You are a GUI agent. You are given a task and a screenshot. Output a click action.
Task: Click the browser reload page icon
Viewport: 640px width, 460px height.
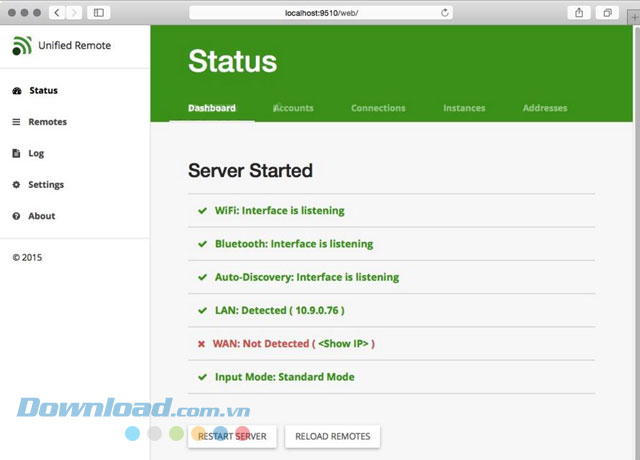(x=445, y=13)
